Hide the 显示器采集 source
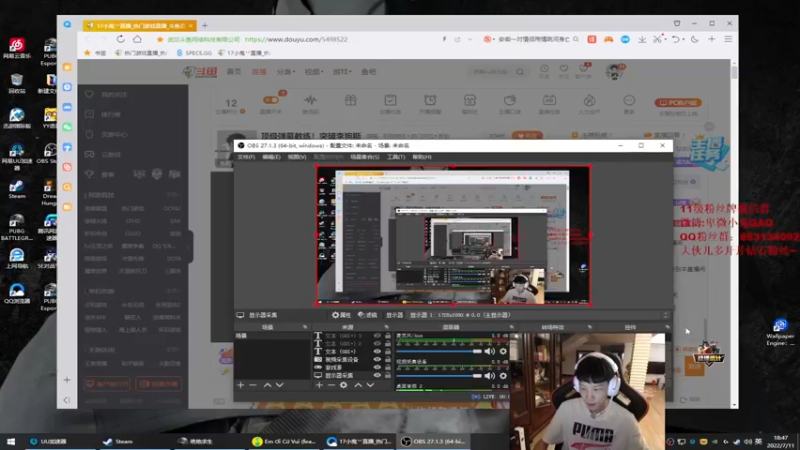The width and height of the screenshot is (800, 450). coord(377,375)
